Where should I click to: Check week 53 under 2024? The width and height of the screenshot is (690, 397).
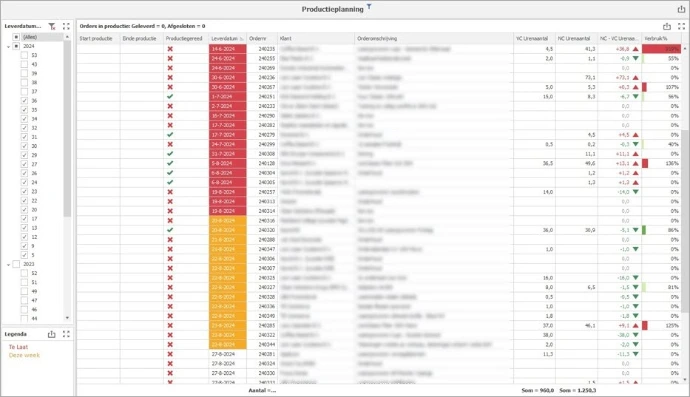pyautogui.click(x=24, y=55)
